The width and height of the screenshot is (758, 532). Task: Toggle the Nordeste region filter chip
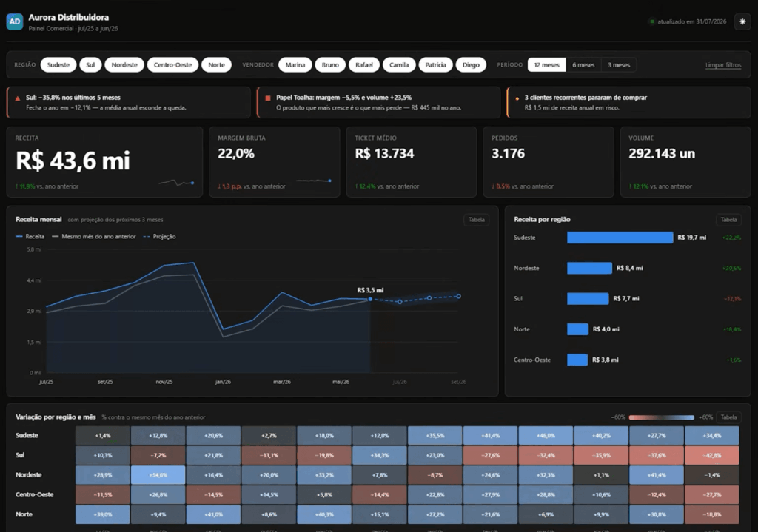[124, 65]
